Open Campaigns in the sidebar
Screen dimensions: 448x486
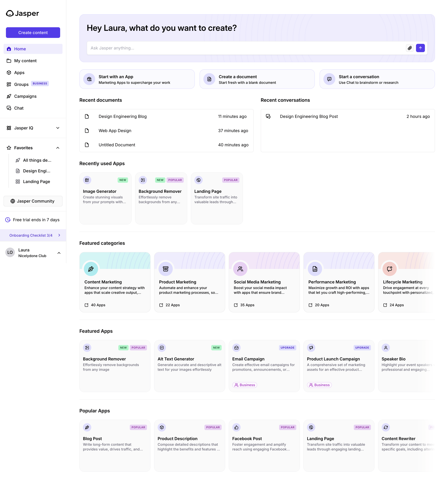point(33,96)
